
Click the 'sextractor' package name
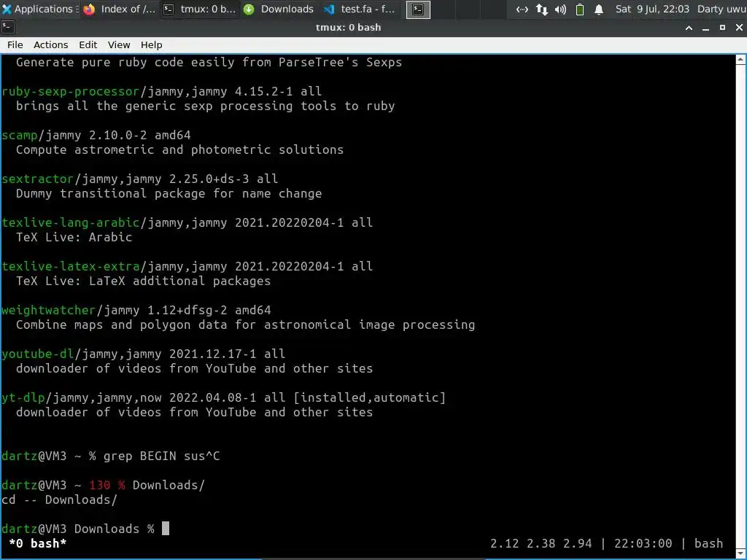[x=38, y=179]
